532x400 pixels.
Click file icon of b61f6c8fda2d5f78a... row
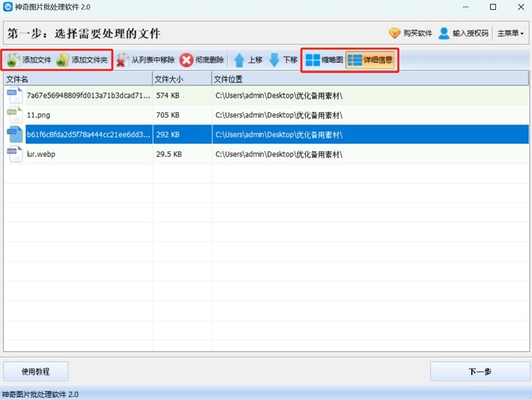pos(15,134)
